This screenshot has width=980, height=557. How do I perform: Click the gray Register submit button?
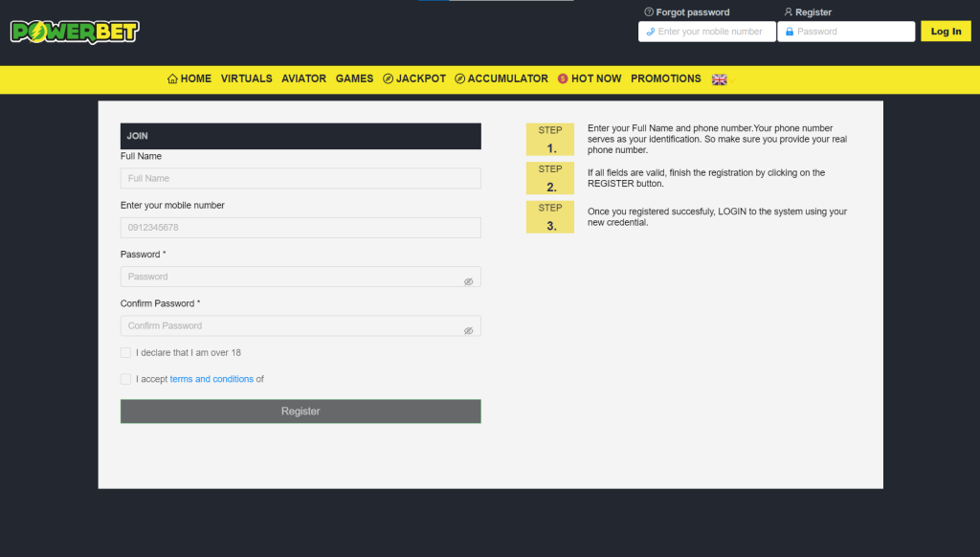click(x=301, y=412)
